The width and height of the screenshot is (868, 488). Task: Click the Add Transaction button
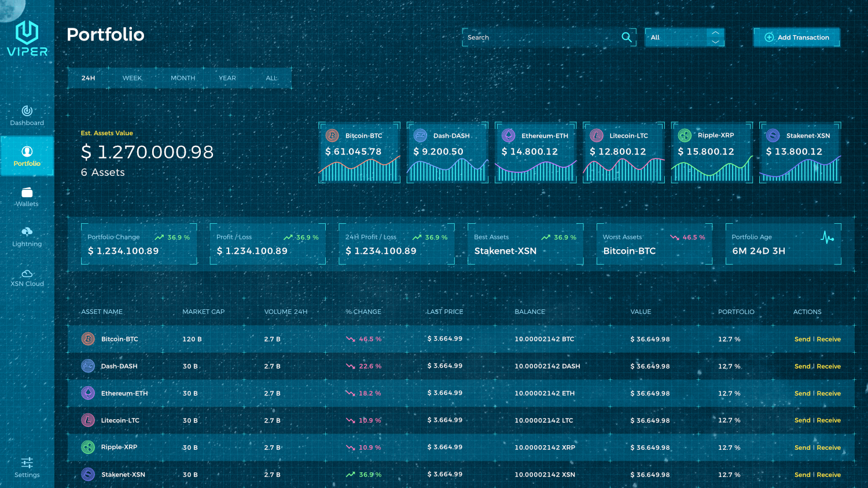click(797, 37)
